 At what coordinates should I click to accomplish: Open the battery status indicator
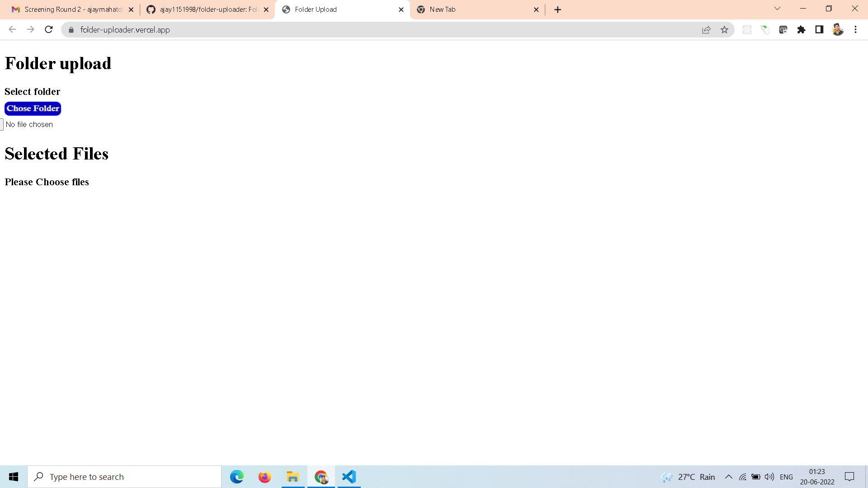click(756, 477)
